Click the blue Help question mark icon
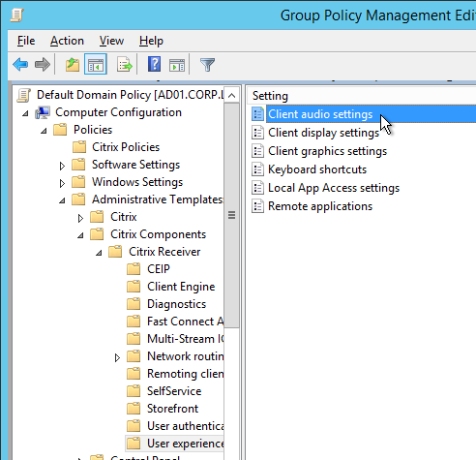The height and width of the screenshot is (460, 476). (x=154, y=64)
